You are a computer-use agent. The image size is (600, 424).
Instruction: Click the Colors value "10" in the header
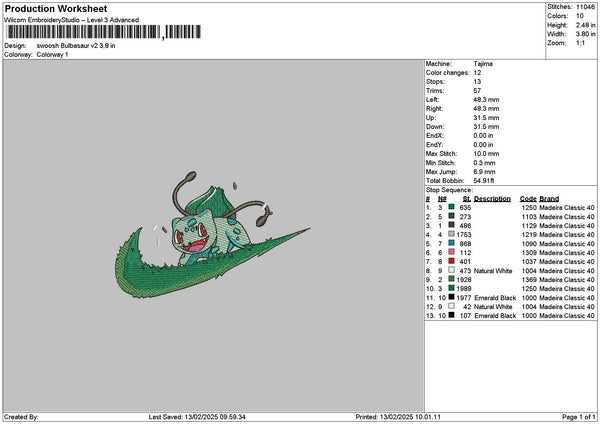[x=580, y=16]
